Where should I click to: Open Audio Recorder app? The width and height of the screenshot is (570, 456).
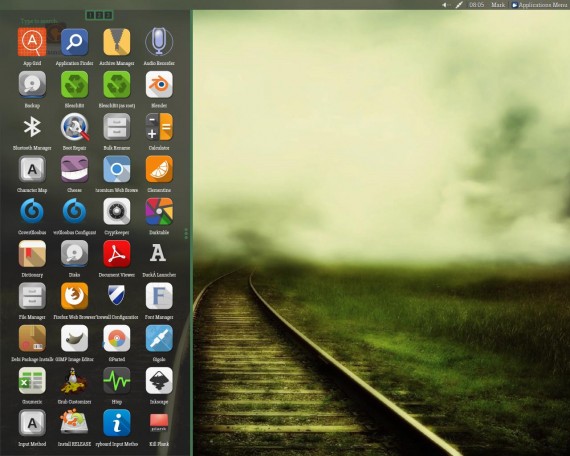click(159, 42)
